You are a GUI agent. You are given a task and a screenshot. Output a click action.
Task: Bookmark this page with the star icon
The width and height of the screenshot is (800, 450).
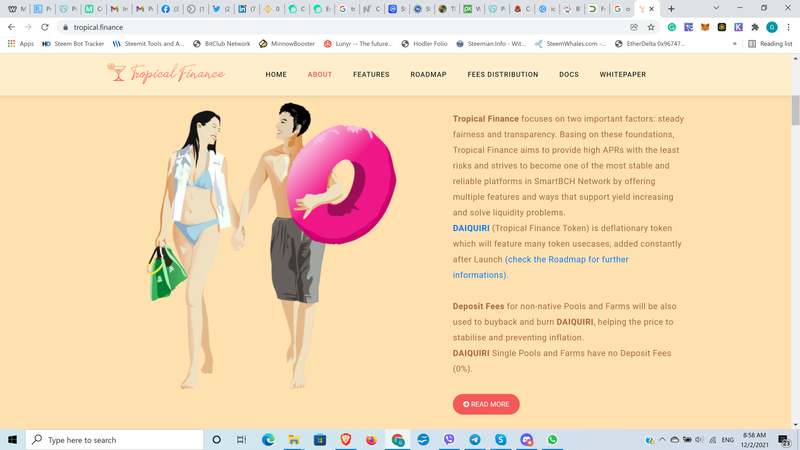(651, 27)
